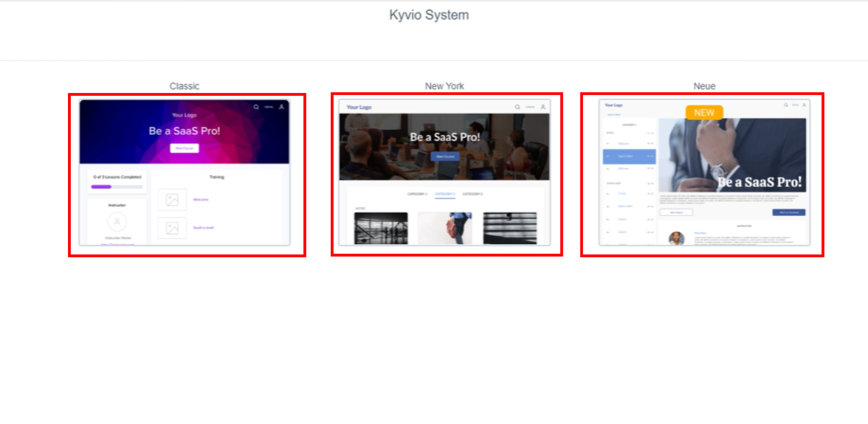Click the orange NEW badge on Neue
This screenshot has width=868, height=424.
(704, 113)
